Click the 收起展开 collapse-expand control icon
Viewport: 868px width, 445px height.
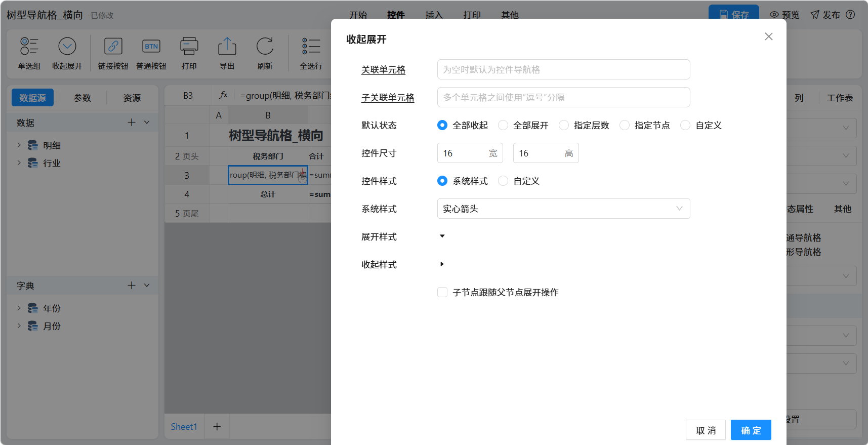tap(67, 46)
